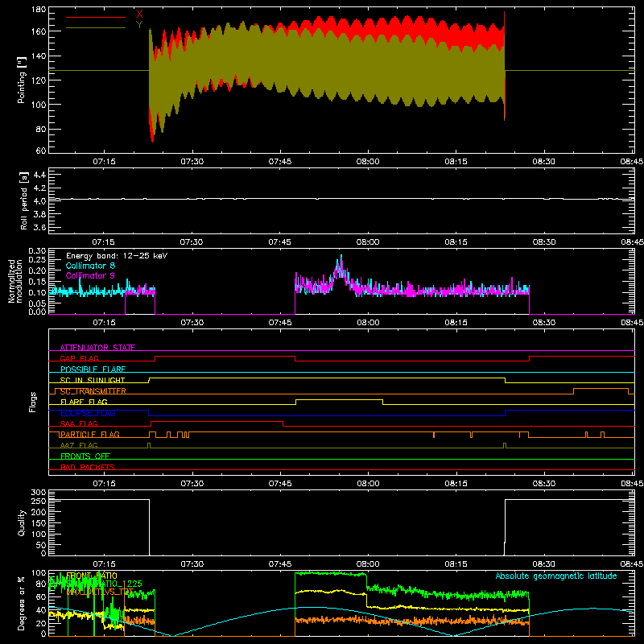Click the 4.4 value on the Roll period axis
This screenshot has width=644, height=644.
(x=39, y=175)
